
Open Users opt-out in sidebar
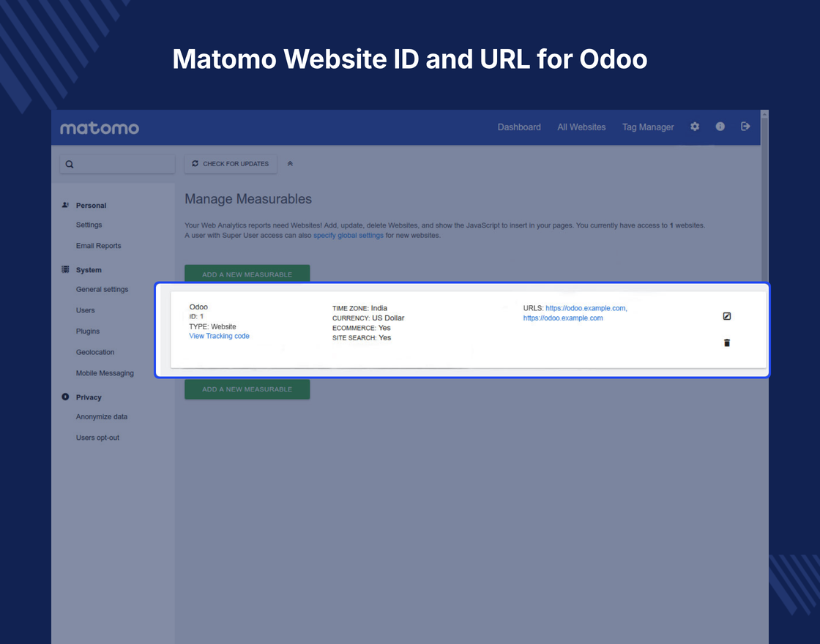tap(97, 438)
